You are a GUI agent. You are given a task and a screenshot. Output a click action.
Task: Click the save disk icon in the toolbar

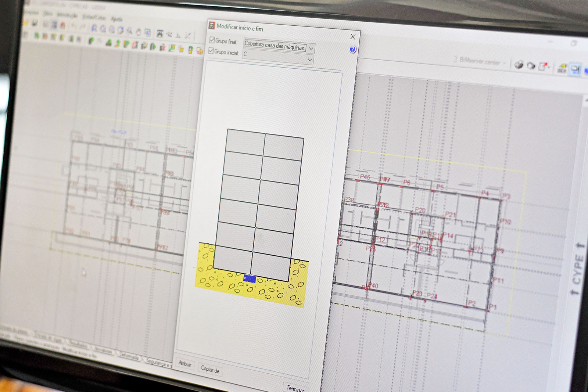(35, 23)
